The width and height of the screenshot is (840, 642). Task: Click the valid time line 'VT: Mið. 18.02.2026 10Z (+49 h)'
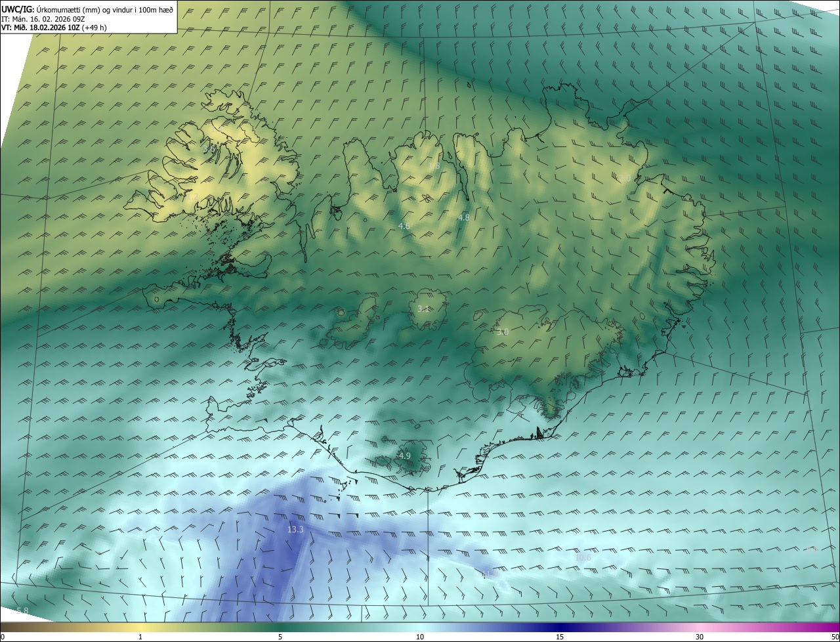pos(54,28)
